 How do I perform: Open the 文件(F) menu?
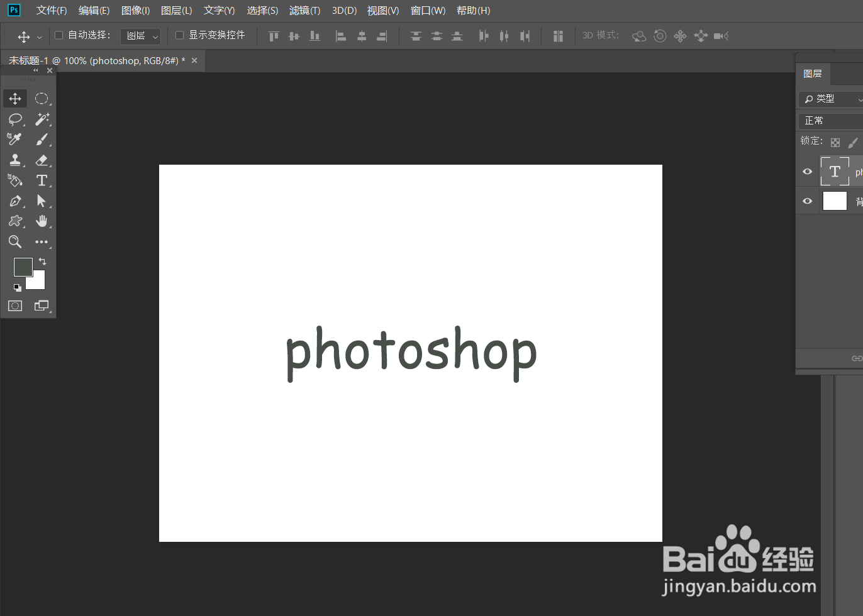[52, 11]
